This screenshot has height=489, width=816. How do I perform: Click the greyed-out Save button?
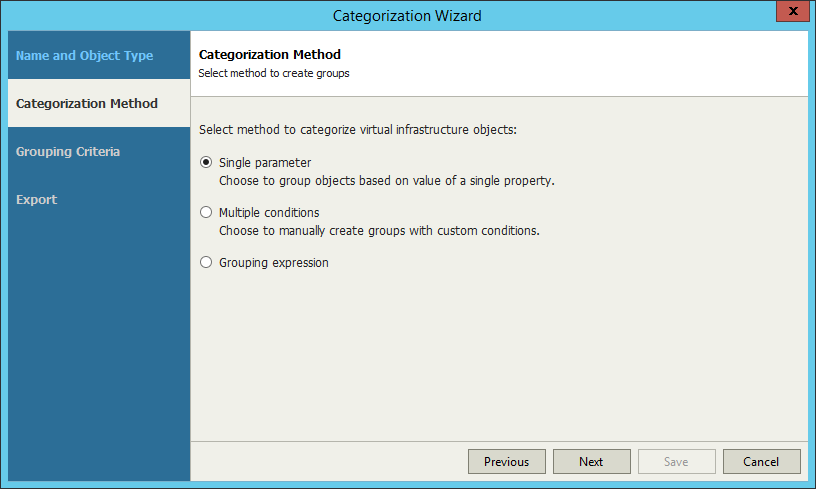point(677,461)
